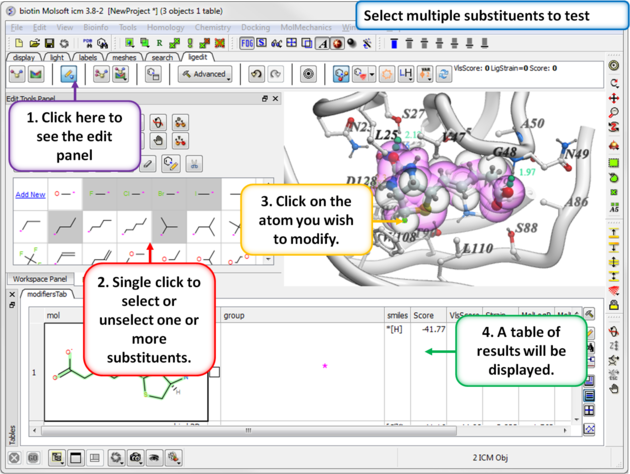Viewport: 630px width, 474px height.
Task: Click the Add New link
Action: [30, 195]
